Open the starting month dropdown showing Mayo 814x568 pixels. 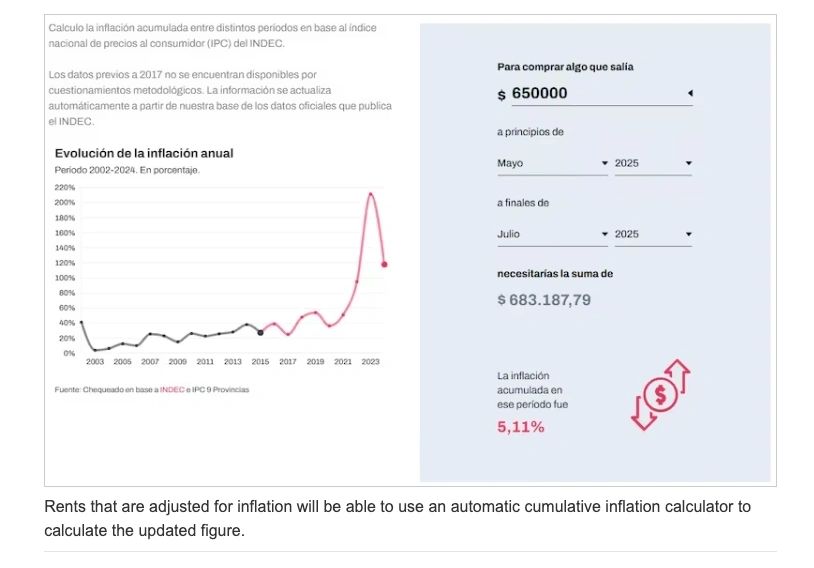coord(552,163)
